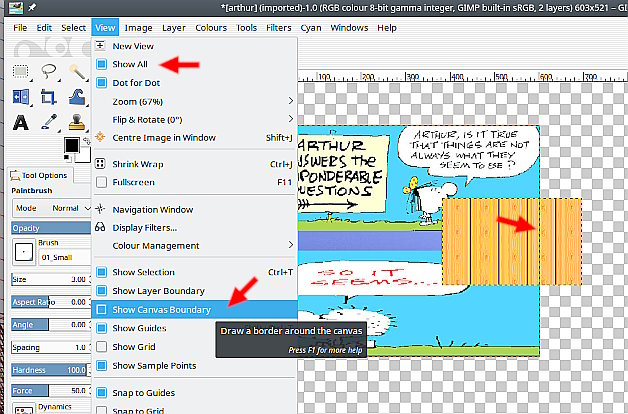This screenshot has width=628, height=414.
Task: Toggle the Show Guides checkbox
Action: [x=102, y=328]
